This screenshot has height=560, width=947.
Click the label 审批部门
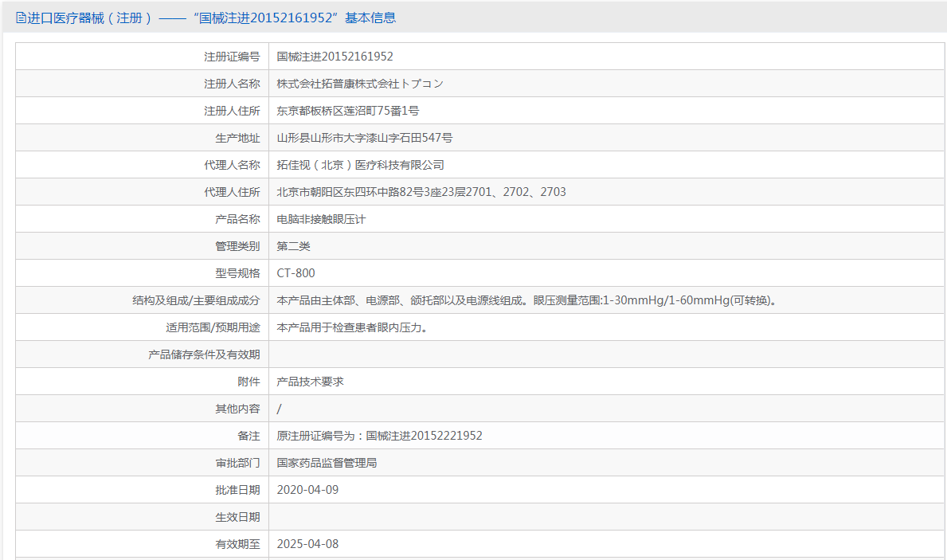click(237, 463)
